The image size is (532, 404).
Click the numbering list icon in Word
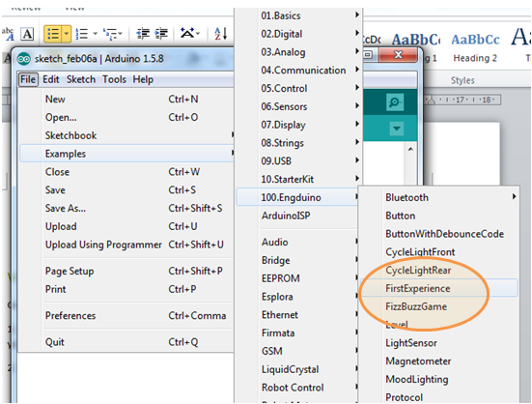(82, 34)
